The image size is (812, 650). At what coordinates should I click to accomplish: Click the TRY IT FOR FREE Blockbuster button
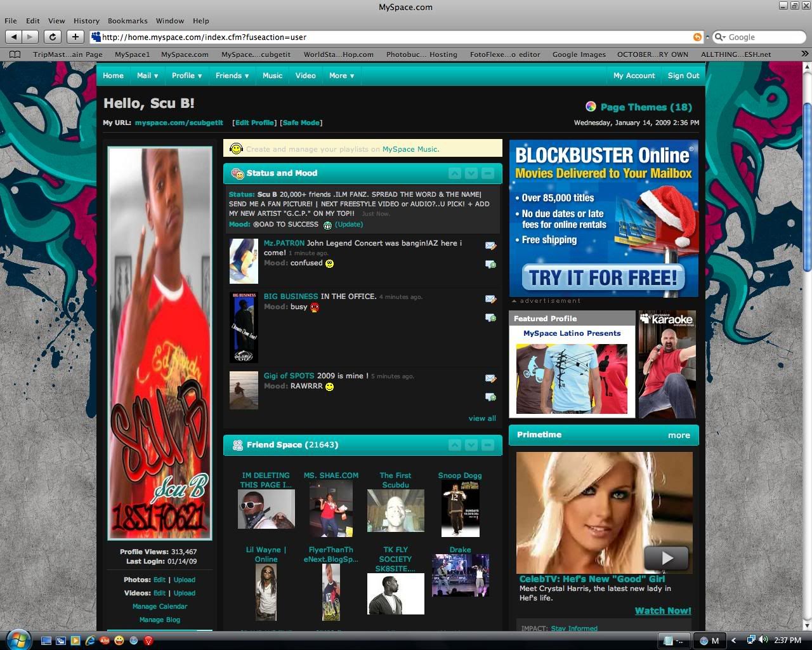[603, 278]
